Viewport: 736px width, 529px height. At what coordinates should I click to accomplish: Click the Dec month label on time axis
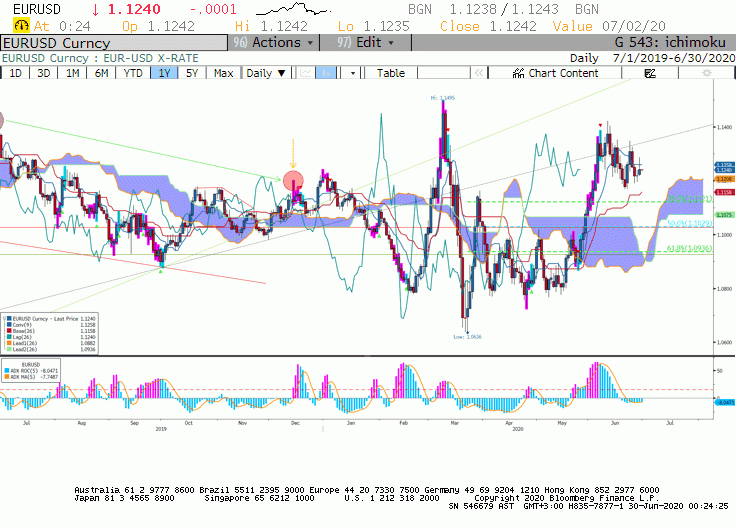295,423
